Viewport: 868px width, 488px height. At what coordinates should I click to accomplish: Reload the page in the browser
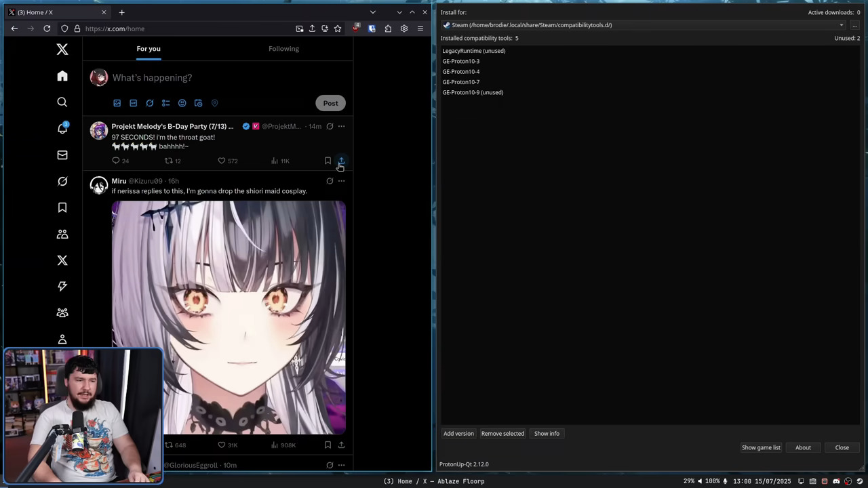[47, 28]
